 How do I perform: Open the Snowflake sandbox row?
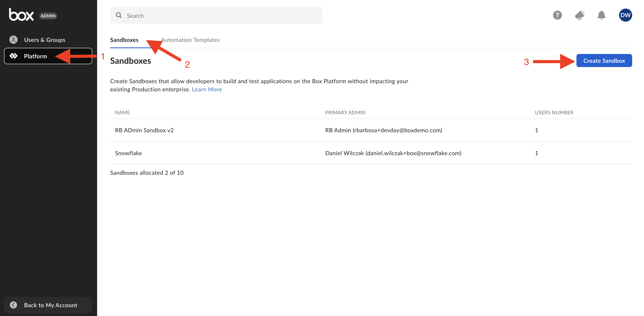[129, 153]
